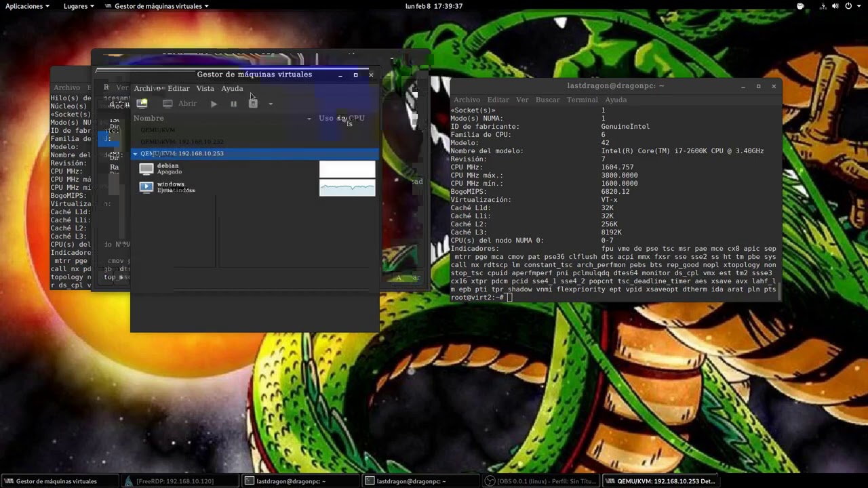The height and width of the screenshot is (488, 868).
Task: Click the power icon in top panel
Action: click(x=848, y=6)
